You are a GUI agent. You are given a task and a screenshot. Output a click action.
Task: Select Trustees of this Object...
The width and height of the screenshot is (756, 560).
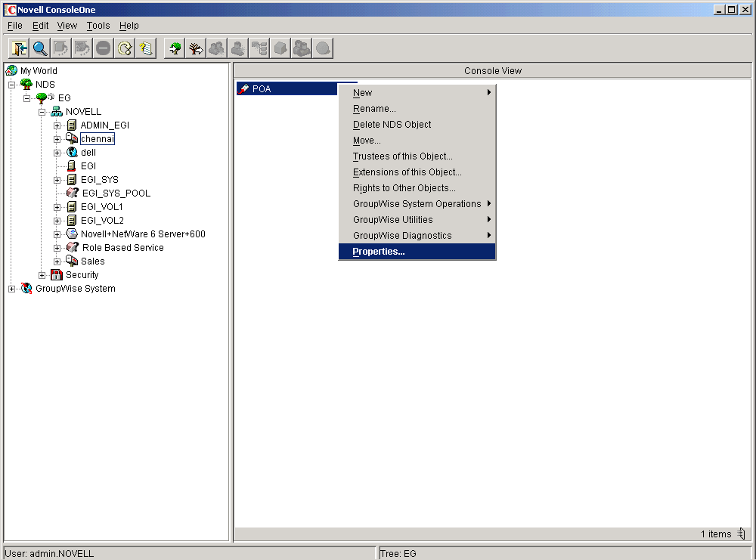tap(417, 156)
